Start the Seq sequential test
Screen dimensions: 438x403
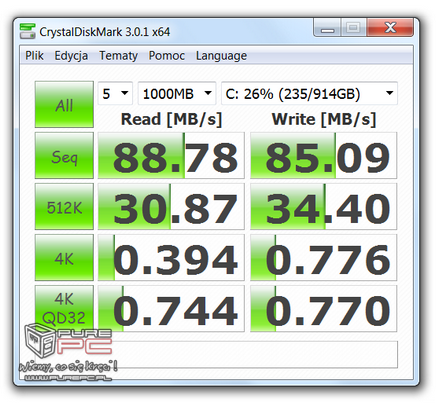[64, 155]
